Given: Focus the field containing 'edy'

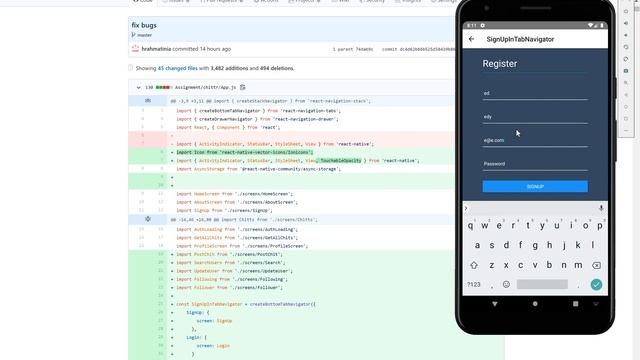Looking at the screenshot, I should click(x=535, y=117).
